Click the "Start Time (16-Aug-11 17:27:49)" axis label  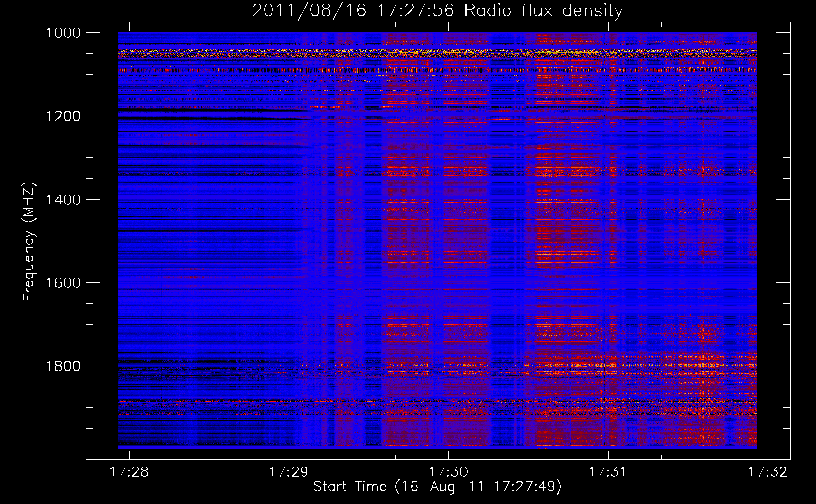tap(437, 486)
